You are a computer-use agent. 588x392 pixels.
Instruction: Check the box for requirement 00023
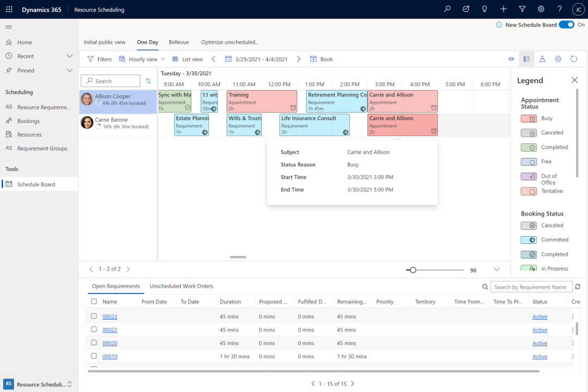click(94, 316)
